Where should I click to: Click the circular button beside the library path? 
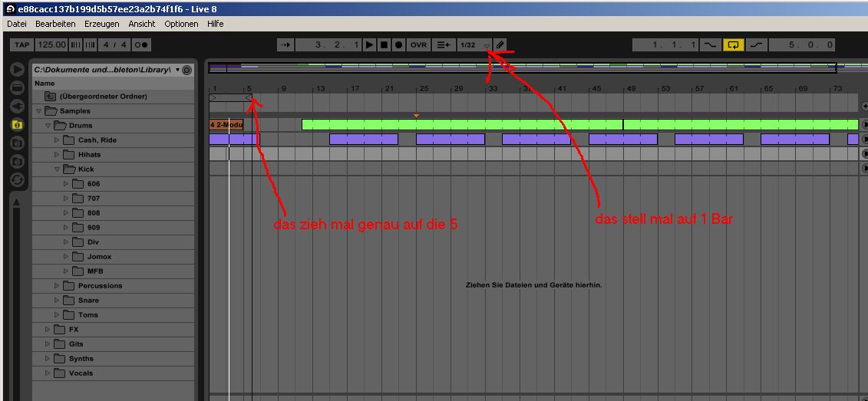pos(186,70)
